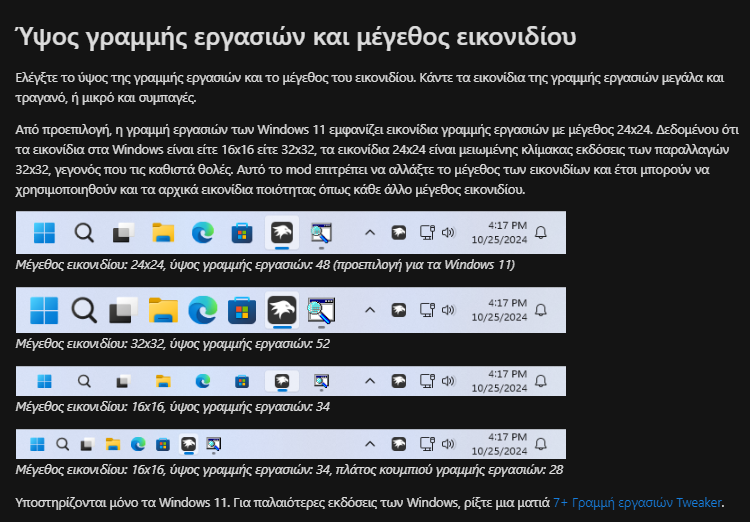Select Windhawk eagle in the width-28 compact taskbar image
The image size is (750, 522).
point(188,444)
